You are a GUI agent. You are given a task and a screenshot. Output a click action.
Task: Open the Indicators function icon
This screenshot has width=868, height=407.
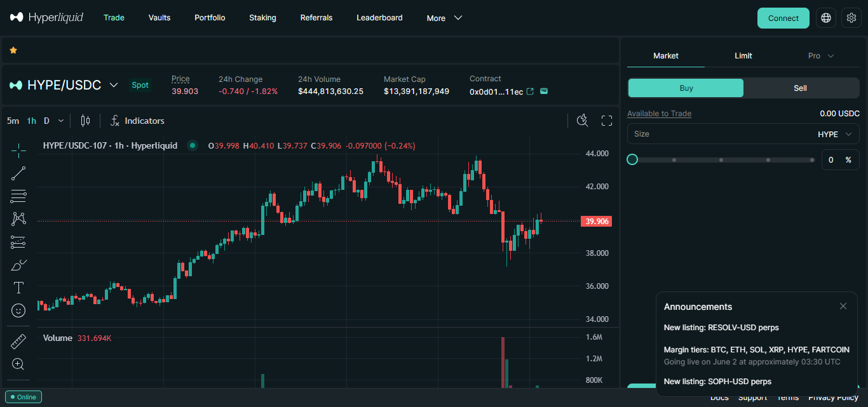pos(115,121)
